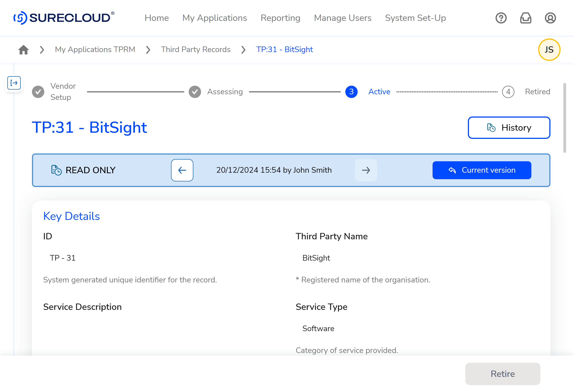Click the Retire button
574x392 pixels.
(x=502, y=374)
